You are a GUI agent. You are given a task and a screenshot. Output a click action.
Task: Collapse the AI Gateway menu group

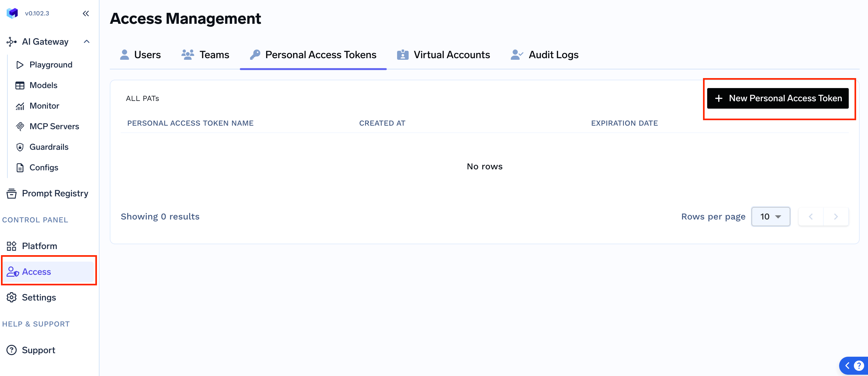87,42
